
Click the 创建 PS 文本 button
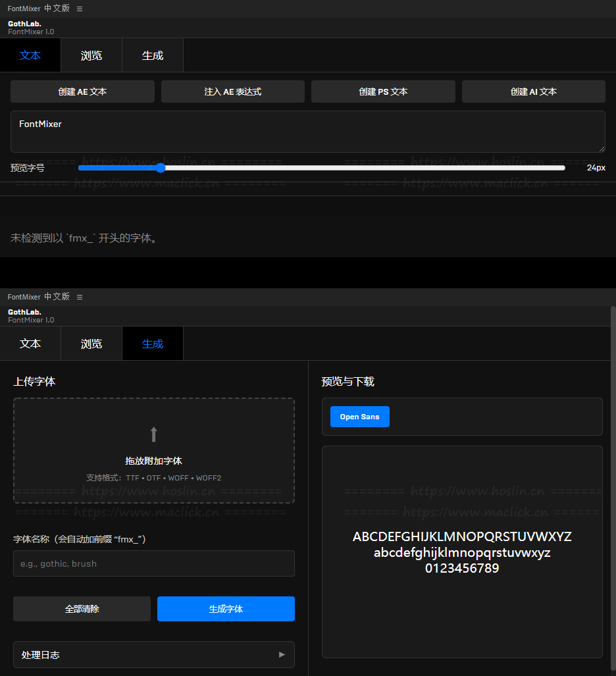(383, 92)
